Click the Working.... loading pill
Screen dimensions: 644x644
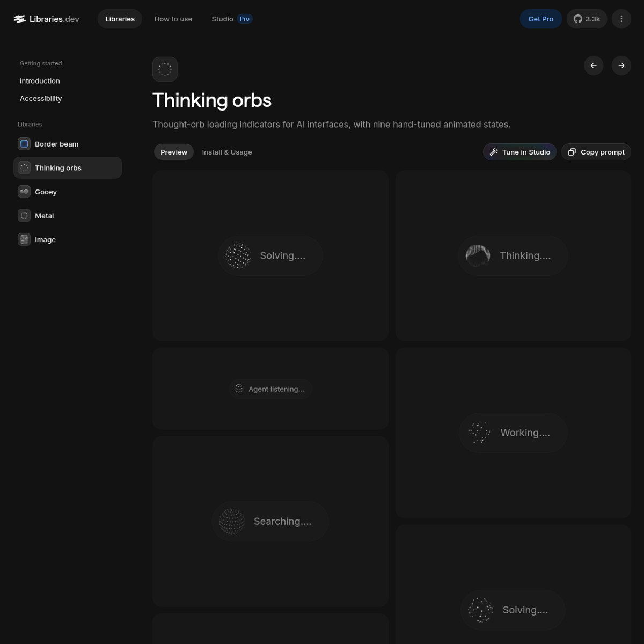(513, 433)
